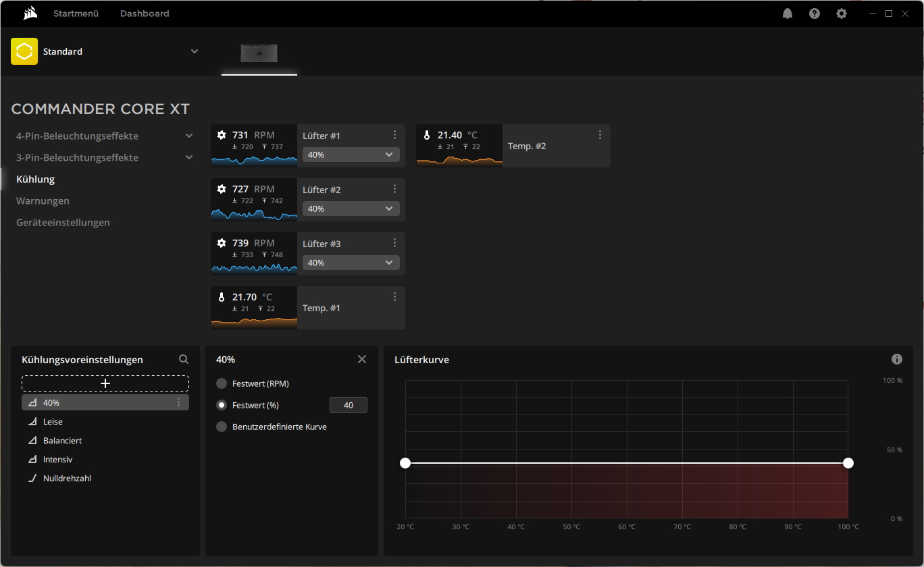924x567 pixels.
Task: Open the notifications bell
Action: pyautogui.click(x=788, y=13)
